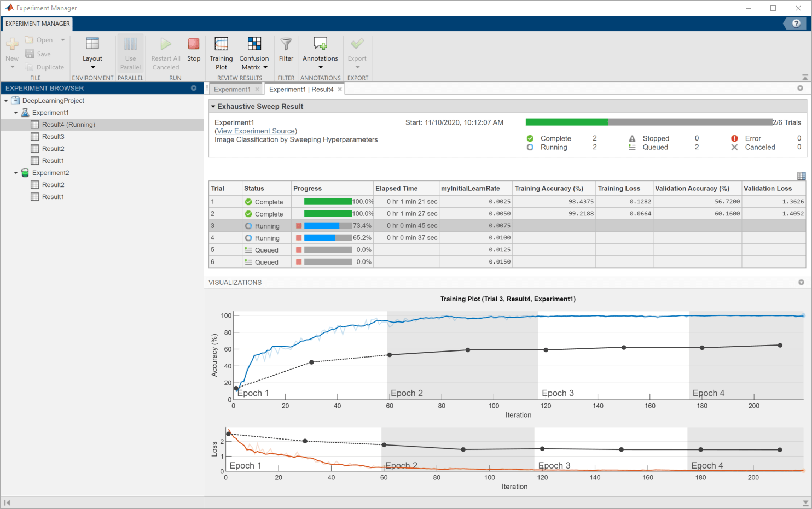Select Result3 in the Experiment Browser

53,137
